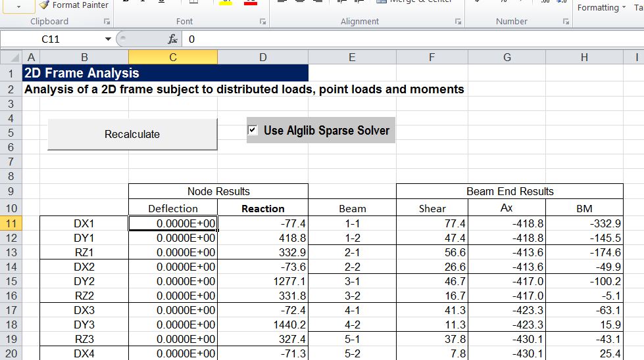
Task: Select row 15 header
Action: tap(11, 281)
